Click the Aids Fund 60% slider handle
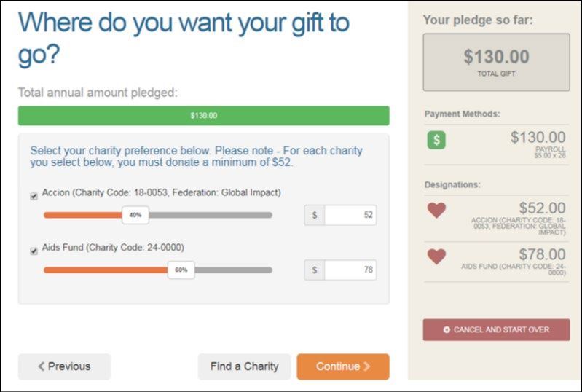The image size is (582, 392). click(181, 270)
